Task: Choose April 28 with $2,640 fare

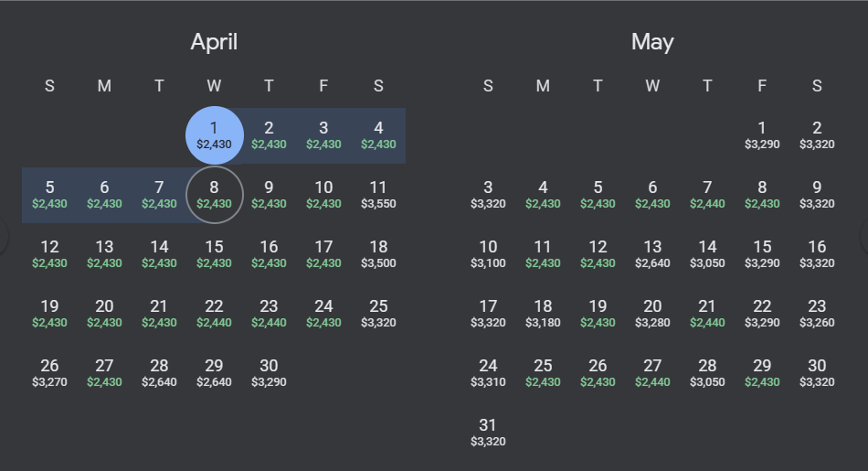Action: click(159, 373)
